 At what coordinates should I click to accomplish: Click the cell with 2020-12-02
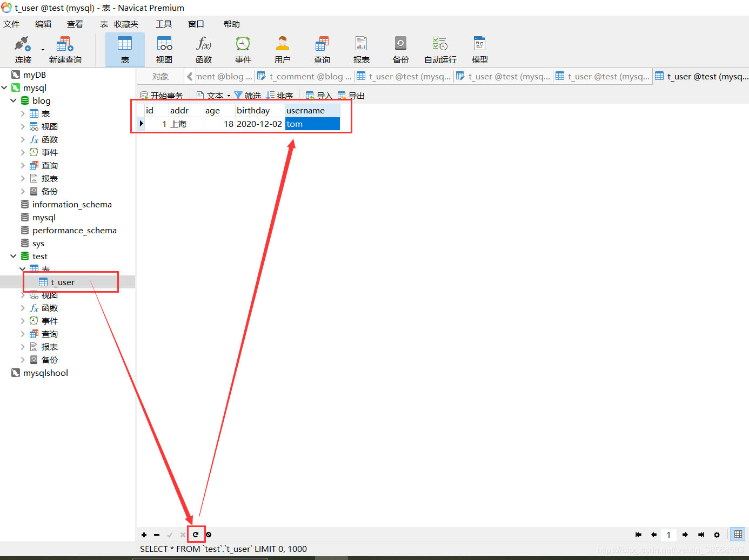260,124
